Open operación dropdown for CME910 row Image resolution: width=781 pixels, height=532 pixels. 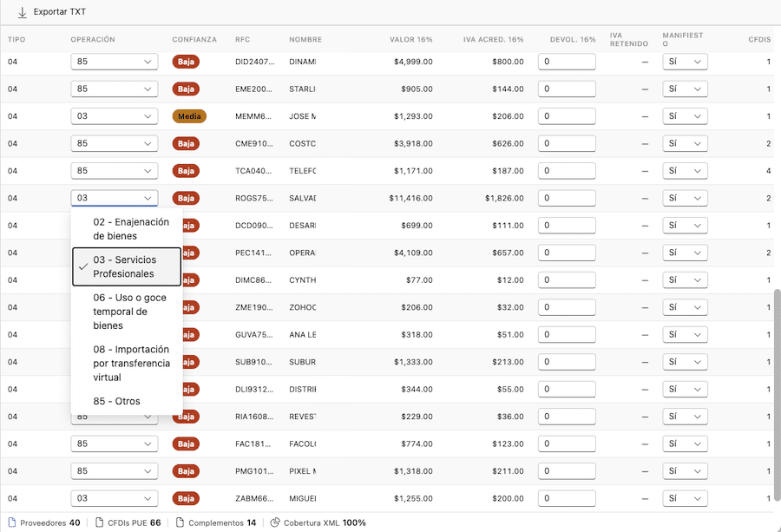coord(114,143)
